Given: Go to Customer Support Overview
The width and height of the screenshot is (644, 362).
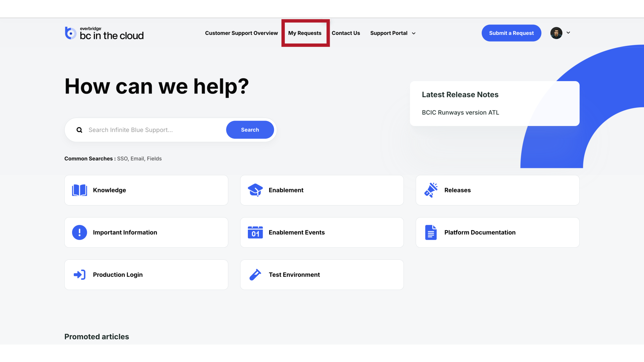Looking at the screenshot, I should coord(241,33).
